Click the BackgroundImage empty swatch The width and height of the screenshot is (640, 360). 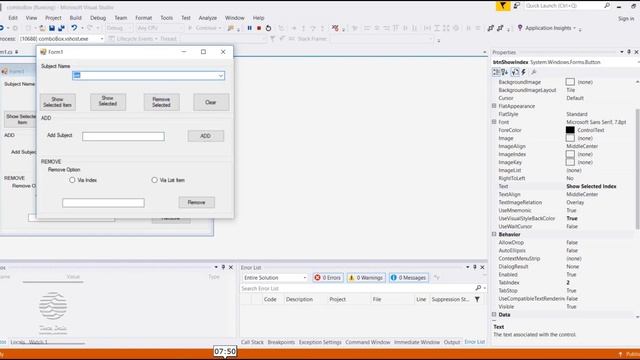pyautogui.click(x=570, y=82)
